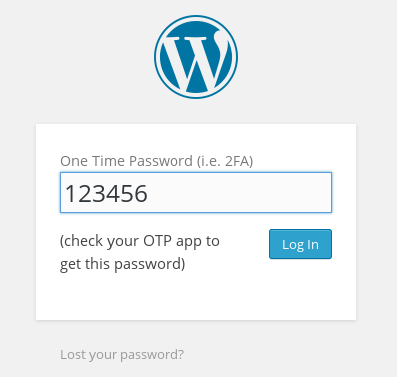Click the One Time Password (i.e. 2FA) label
This screenshot has width=397, height=377.
(x=157, y=161)
